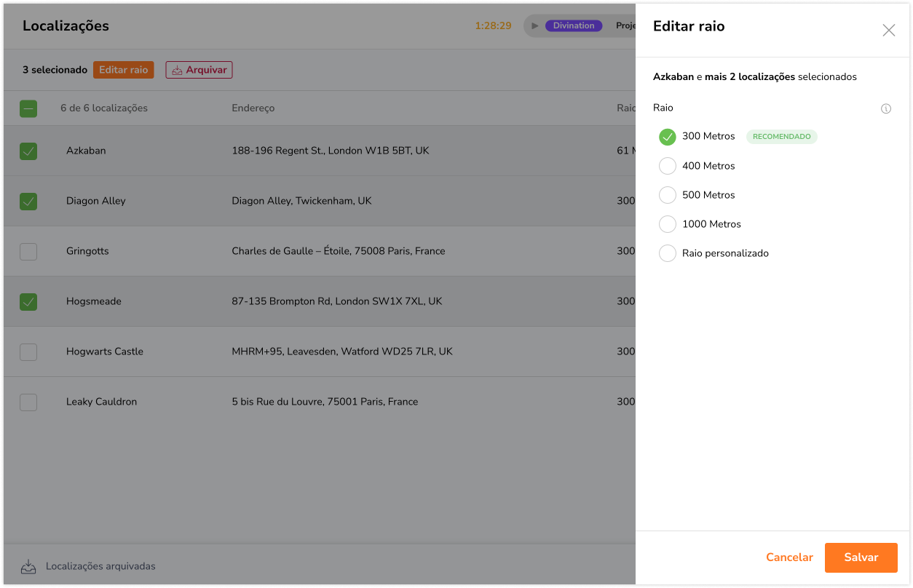Image resolution: width=913 pixels, height=588 pixels.
Task: Select the 300 Metros radio option
Action: tap(667, 137)
